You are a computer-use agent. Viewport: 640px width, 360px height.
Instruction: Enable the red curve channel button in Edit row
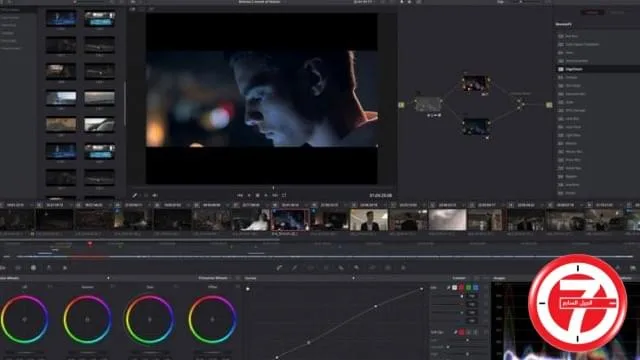[462, 288]
